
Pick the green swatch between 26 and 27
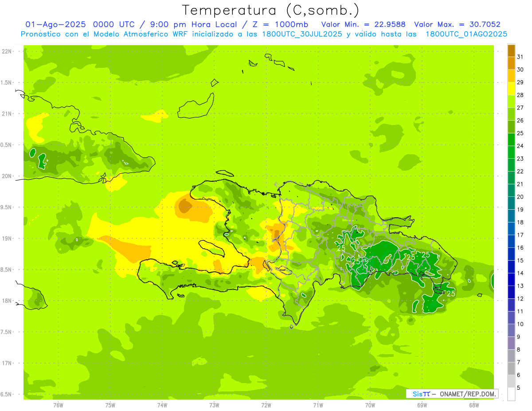(x=511, y=114)
